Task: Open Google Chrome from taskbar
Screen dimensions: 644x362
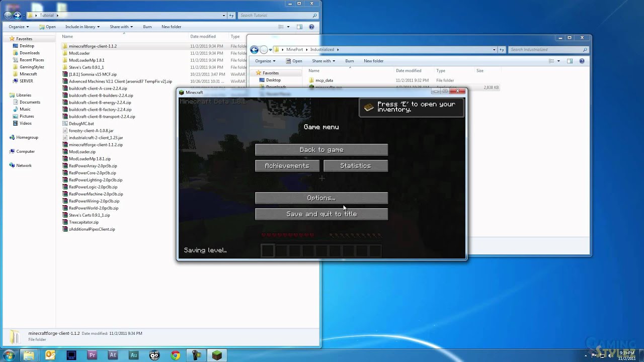Action: click(175, 355)
